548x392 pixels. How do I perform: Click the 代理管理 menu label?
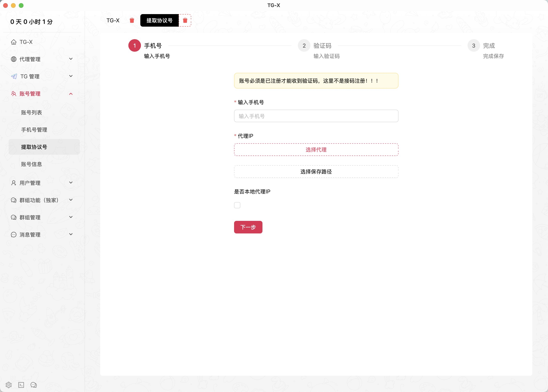coord(30,59)
